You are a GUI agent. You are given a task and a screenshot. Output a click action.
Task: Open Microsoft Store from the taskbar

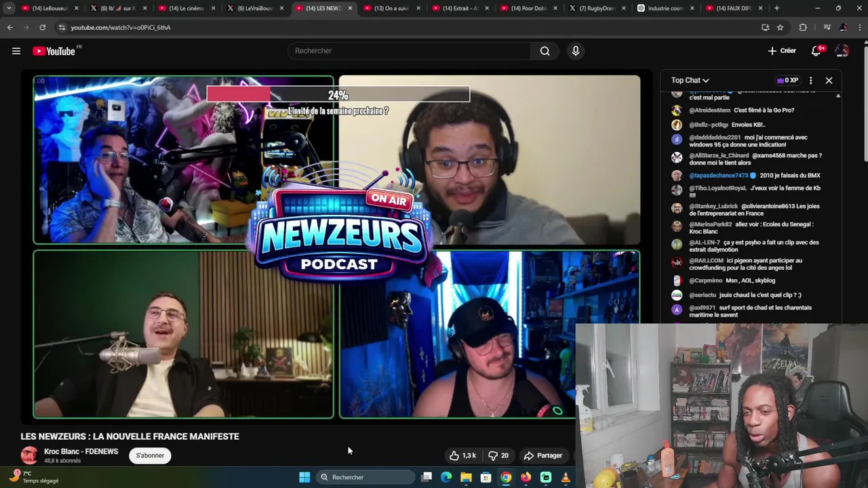point(486,477)
